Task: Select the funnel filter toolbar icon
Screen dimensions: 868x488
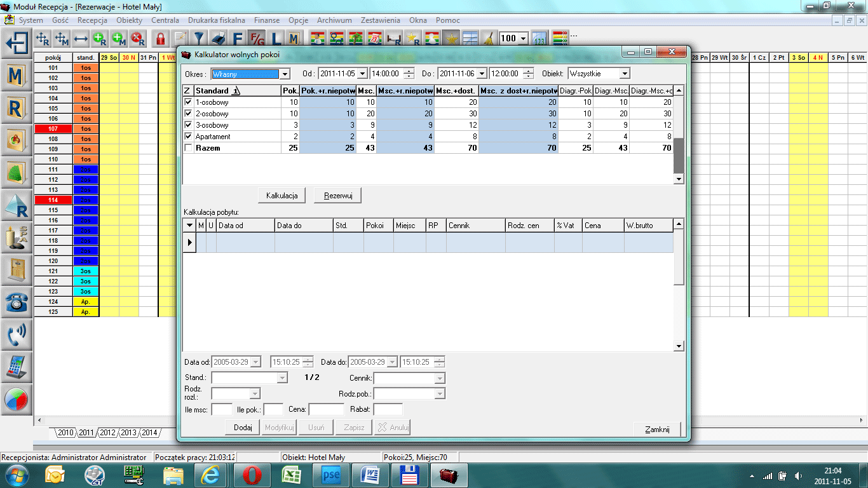Action: pos(199,38)
